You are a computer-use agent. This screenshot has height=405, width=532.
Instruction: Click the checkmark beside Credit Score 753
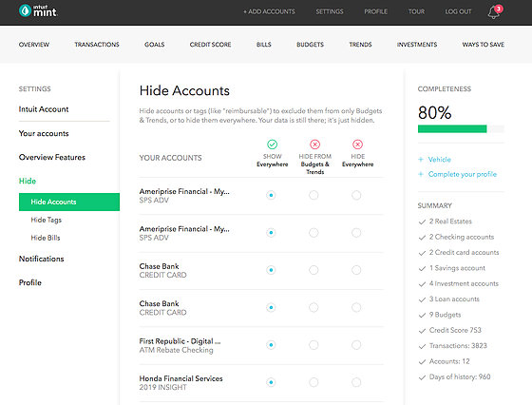click(x=422, y=331)
